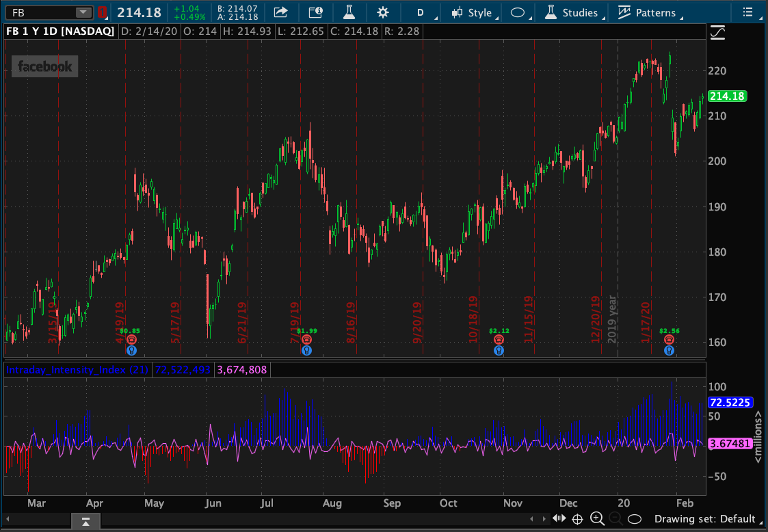Click the chart-line icon beside Patterns
The height and width of the screenshot is (532, 768).
pyautogui.click(x=624, y=12)
